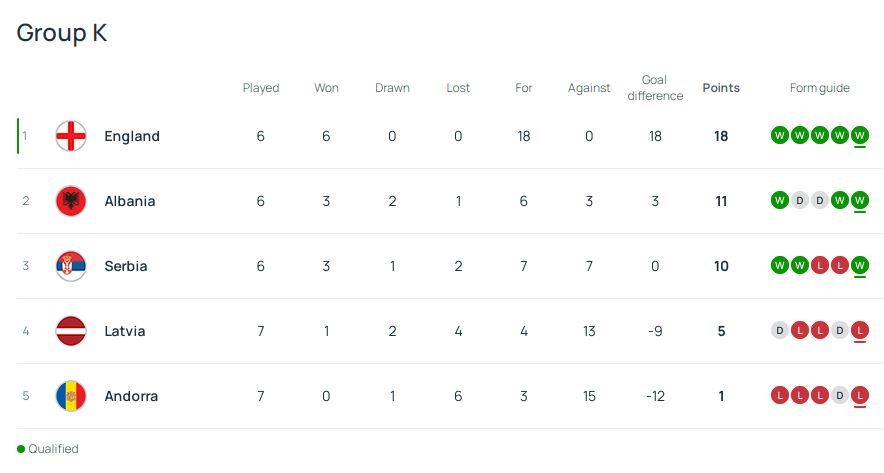Viewport: 884px width, 473px height.
Task: Click the Played column header
Action: [x=261, y=88]
